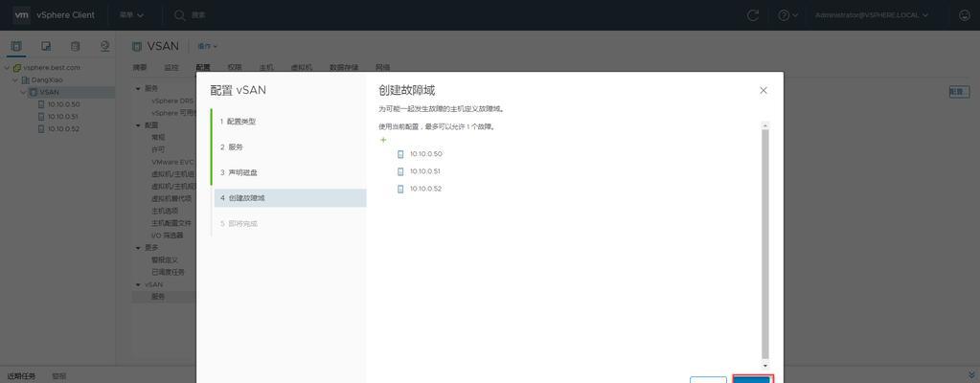Open I/O 筛选器 in settings list
The height and width of the screenshot is (383, 980).
point(167,236)
